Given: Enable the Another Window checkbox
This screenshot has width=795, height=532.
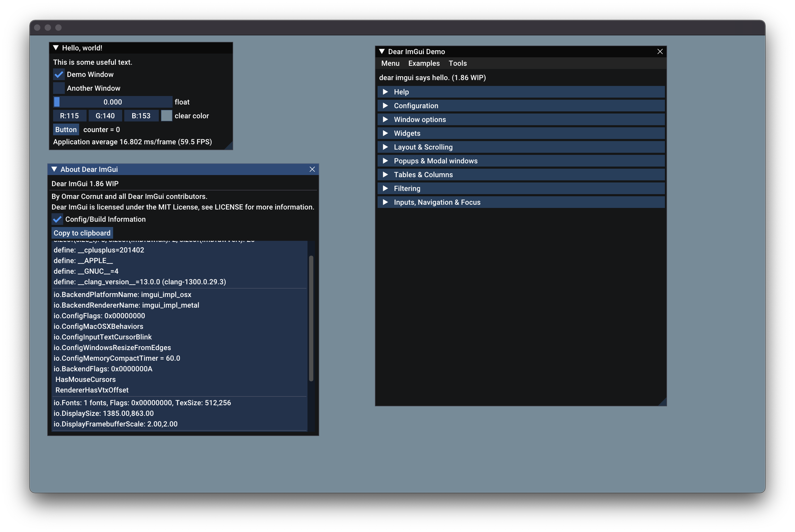Looking at the screenshot, I should [58, 88].
